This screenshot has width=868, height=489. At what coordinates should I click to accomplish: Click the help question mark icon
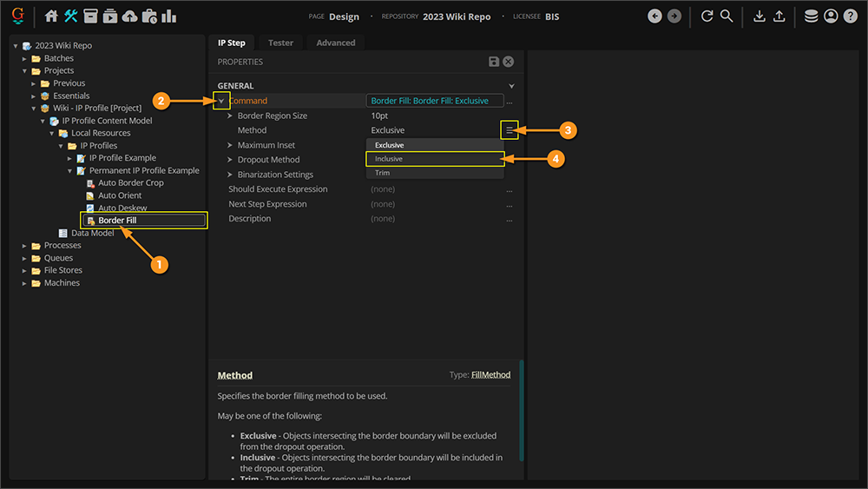850,17
